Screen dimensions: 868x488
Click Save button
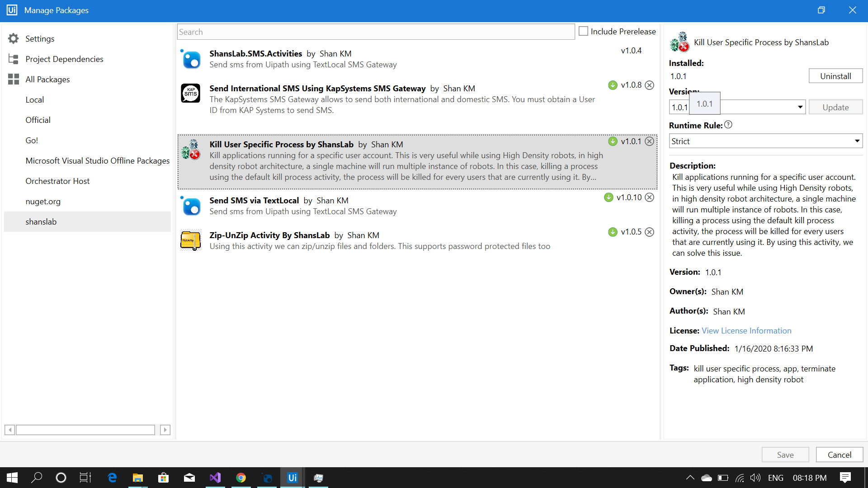785,455
